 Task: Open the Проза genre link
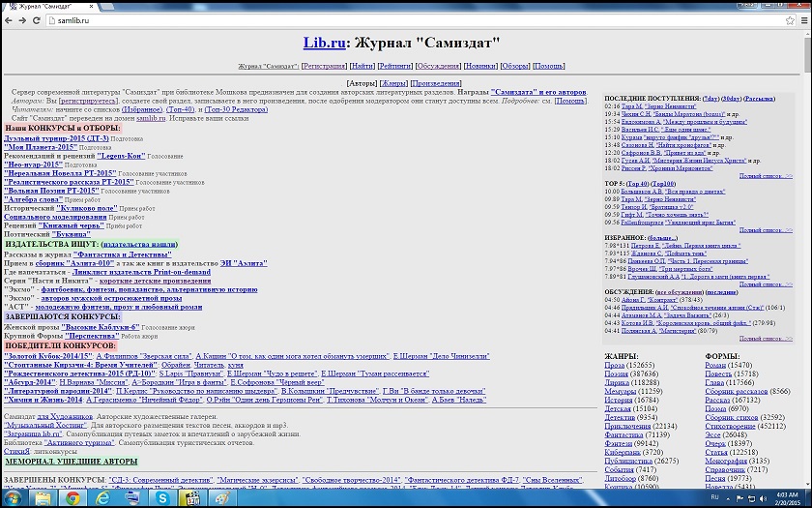614,365
